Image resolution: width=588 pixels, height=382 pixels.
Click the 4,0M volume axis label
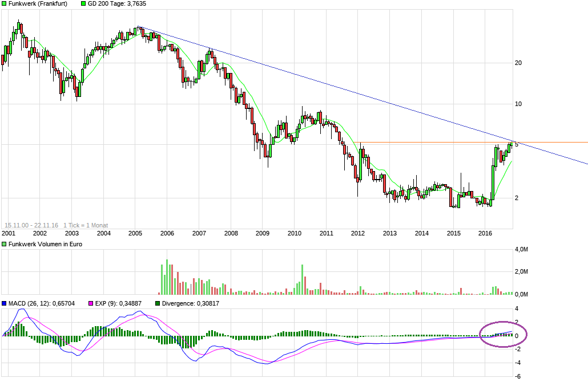521,250
